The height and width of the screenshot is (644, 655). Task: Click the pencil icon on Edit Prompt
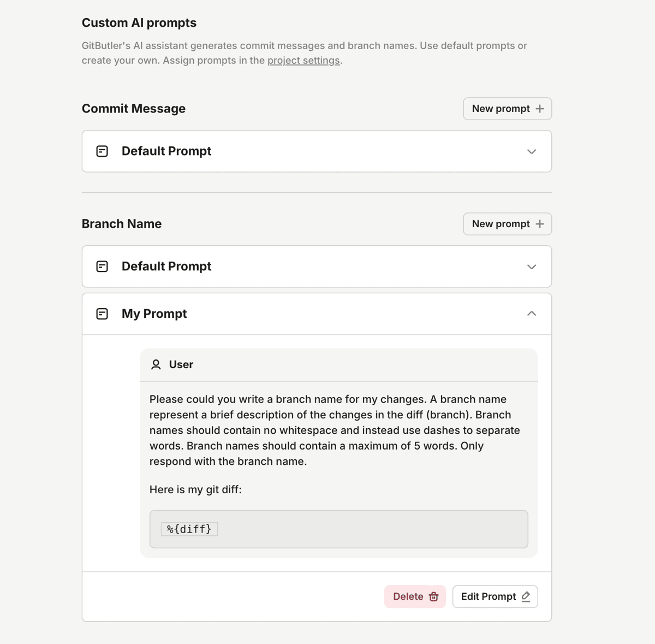526,596
